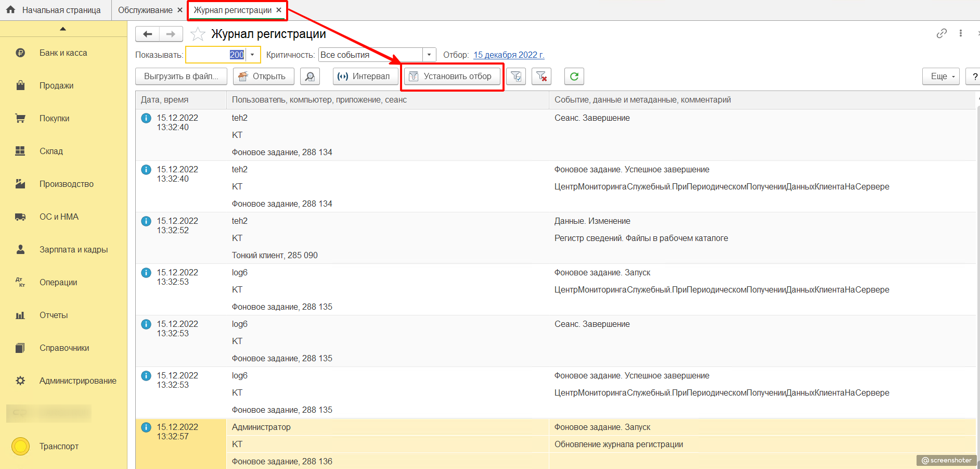980x469 pixels.
Task: Open the Еще dropdown menu
Action: 941,77
